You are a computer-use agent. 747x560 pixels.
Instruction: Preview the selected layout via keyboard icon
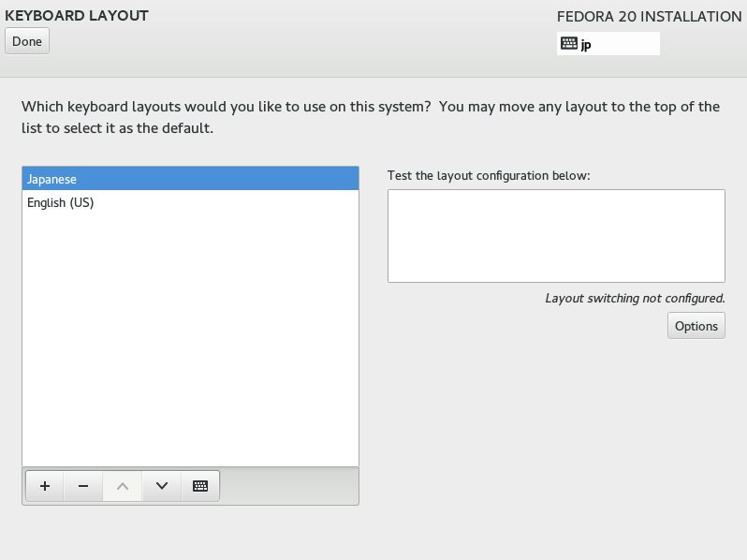coord(200,486)
